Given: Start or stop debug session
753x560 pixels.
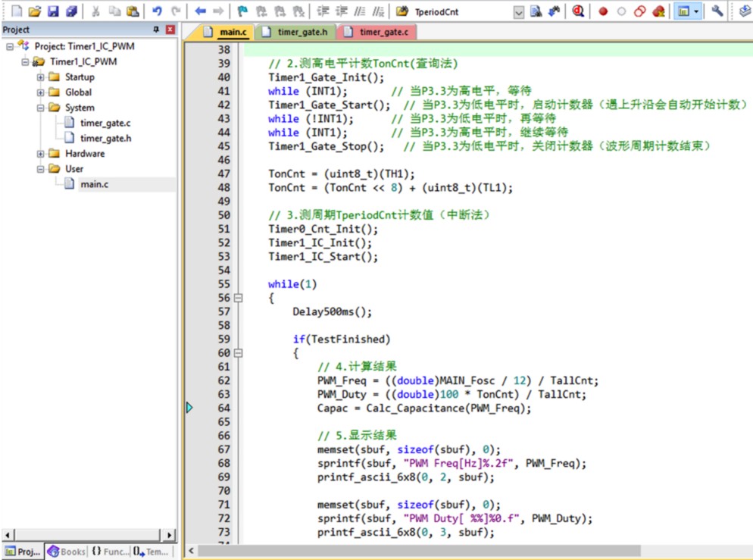Looking at the screenshot, I should coord(579,11).
